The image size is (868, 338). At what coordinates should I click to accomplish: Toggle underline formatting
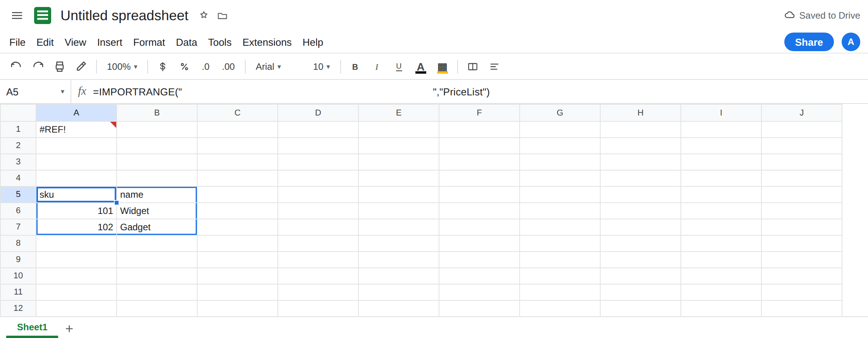[399, 67]
